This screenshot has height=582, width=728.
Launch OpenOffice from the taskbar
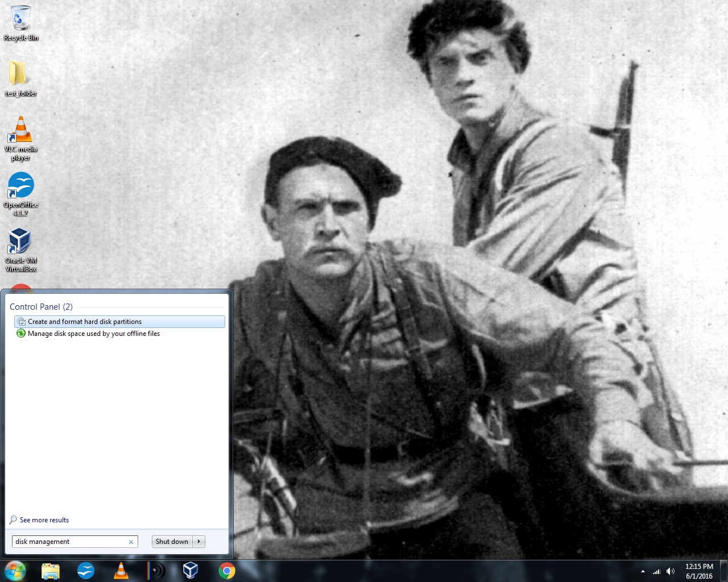86,571
